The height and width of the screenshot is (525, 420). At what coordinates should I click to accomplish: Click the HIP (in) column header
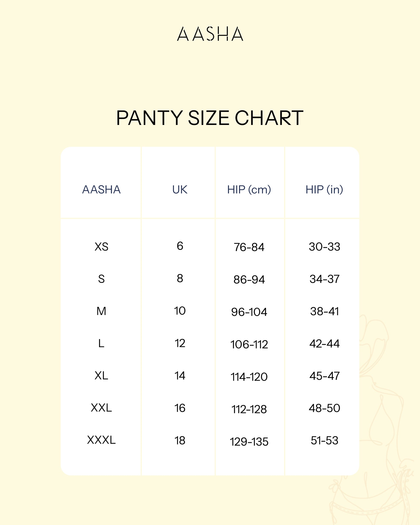pyautogui.click(x=324, y=190)
